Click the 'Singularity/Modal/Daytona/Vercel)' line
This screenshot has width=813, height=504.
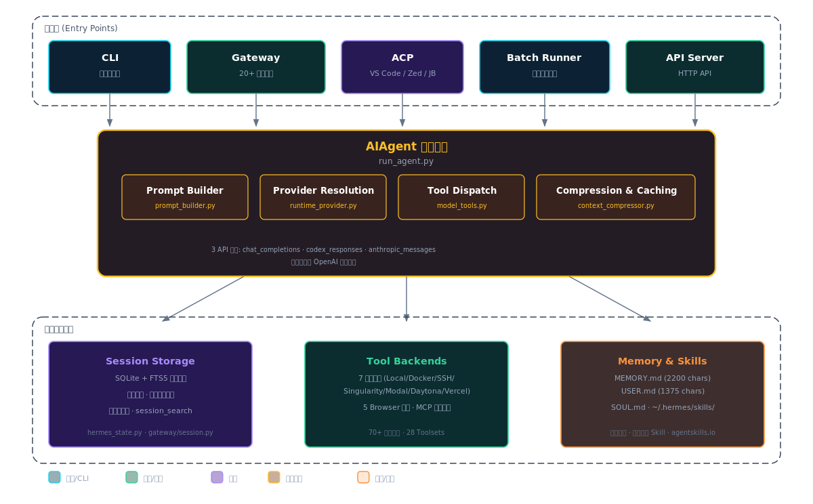pyautogui.click(x=406, y=391)
